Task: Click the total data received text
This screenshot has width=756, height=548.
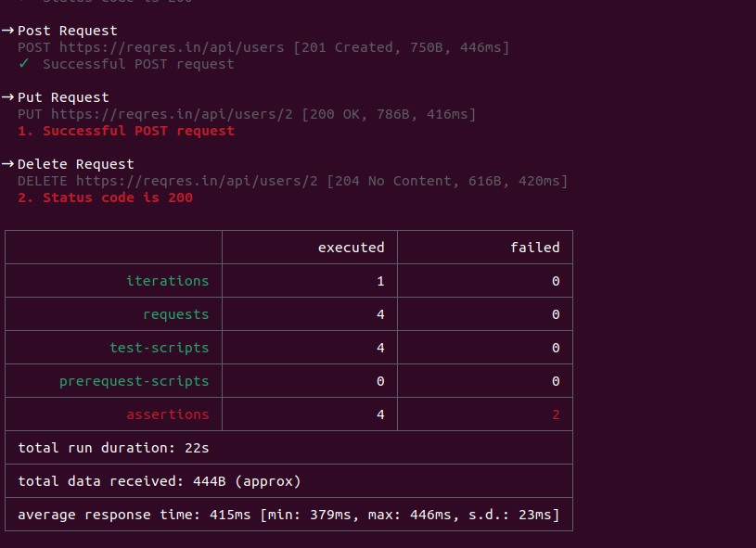Action: pyautogui.click(x=160, y=481)
